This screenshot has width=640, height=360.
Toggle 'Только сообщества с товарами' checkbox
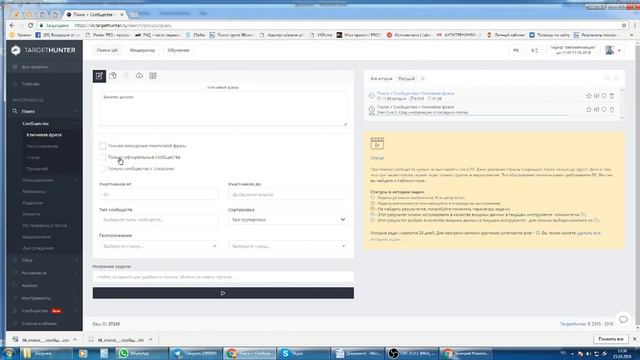click(x=102, y=169)
